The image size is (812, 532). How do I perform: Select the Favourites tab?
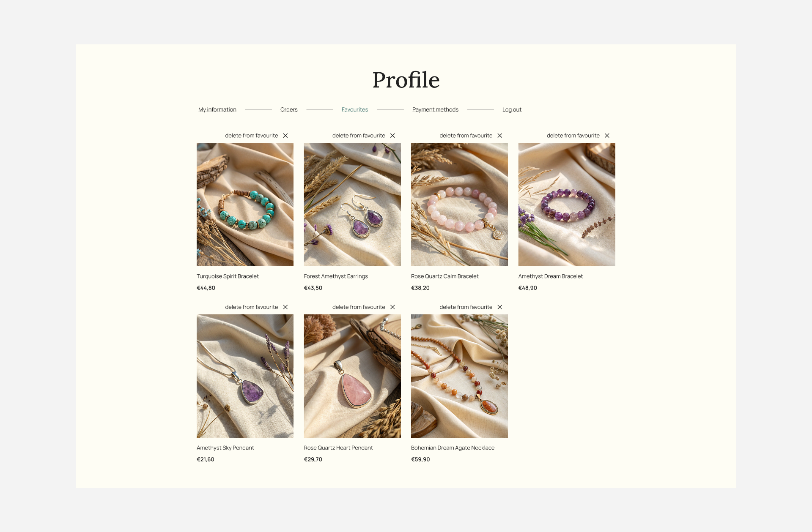(x=355, y=109)
